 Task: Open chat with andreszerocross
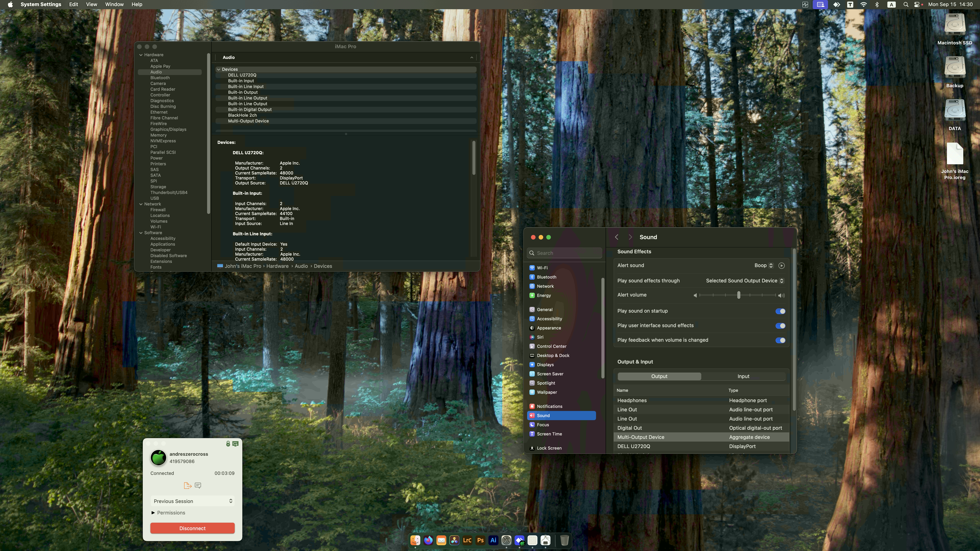[x=198, y=486]
